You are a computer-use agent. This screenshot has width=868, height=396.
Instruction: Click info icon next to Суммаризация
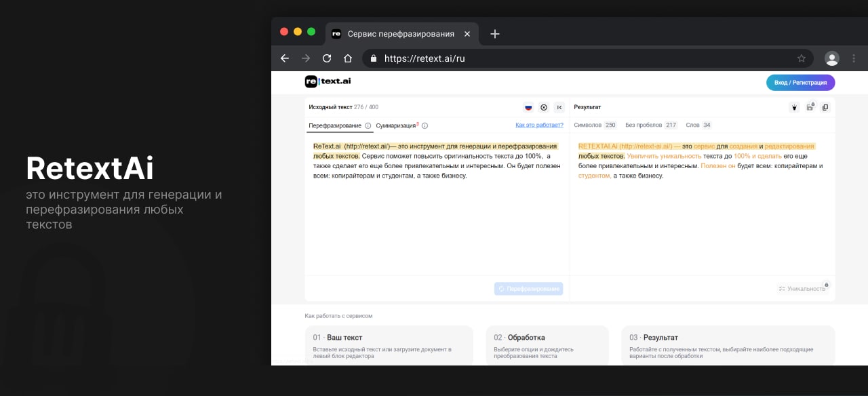pyautogui.click(x=425, y=125)
